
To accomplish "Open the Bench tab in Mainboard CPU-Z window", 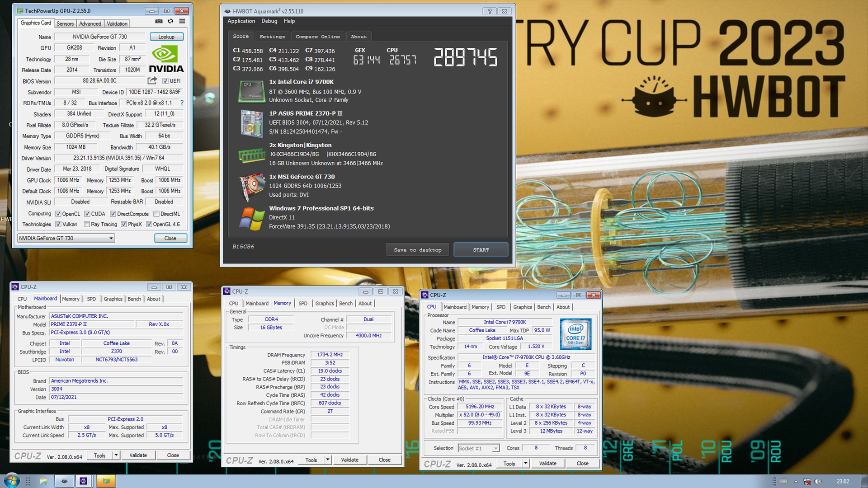I will (134, 299).
